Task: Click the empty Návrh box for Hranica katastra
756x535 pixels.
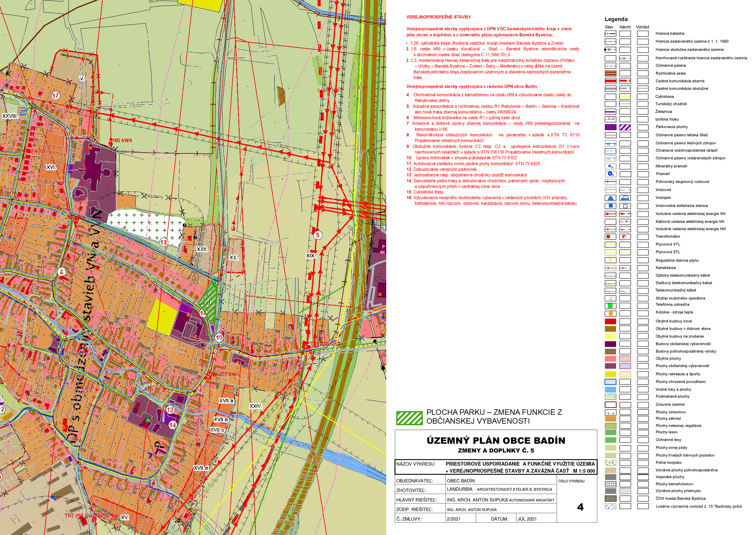Action: [x=625, y=34]
